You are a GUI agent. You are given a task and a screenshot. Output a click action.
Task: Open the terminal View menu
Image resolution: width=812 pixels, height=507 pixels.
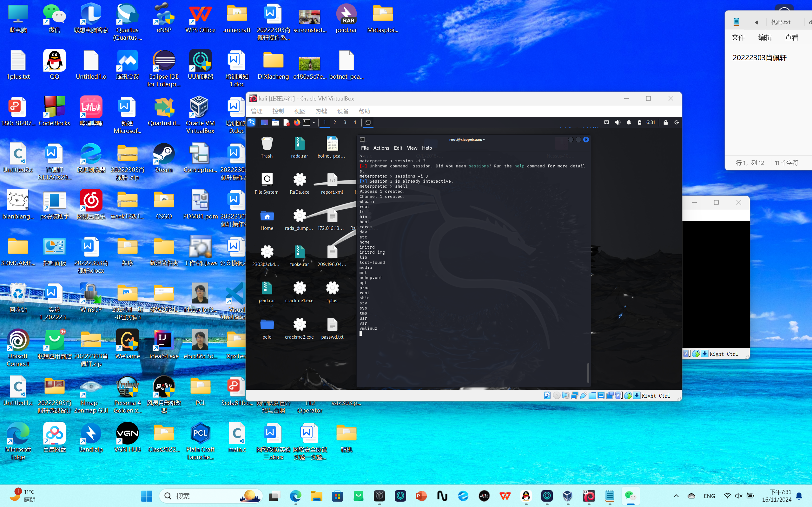tap(412, 148)
